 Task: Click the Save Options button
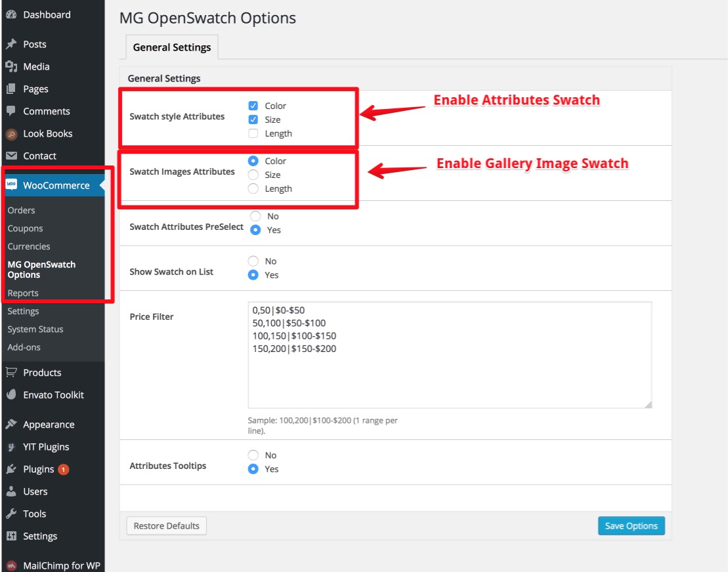(x=632, y=525)
